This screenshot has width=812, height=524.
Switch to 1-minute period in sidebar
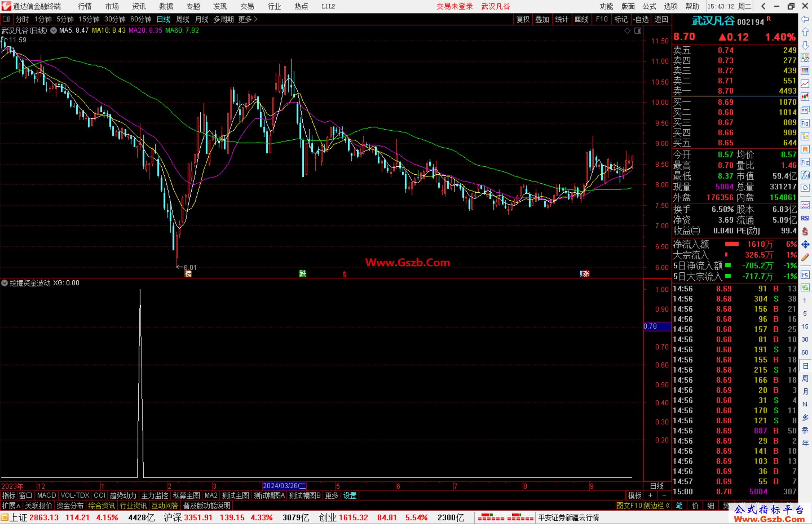(x=804, y=301)
